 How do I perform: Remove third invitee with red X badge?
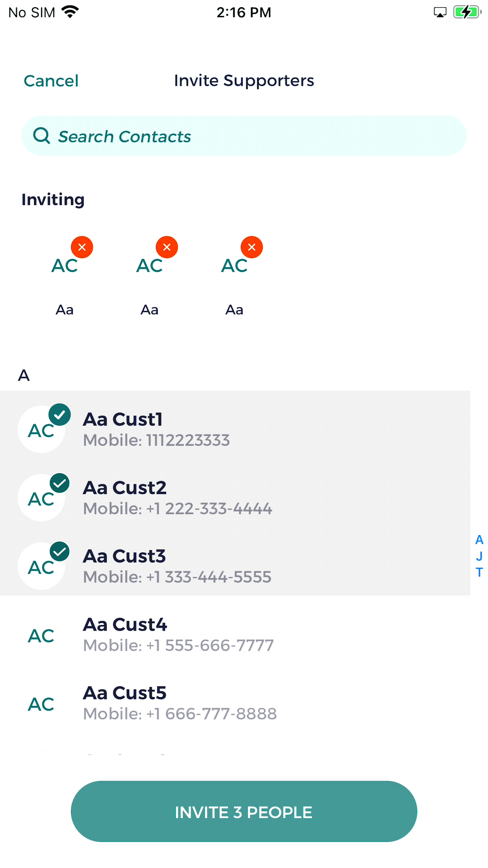tap(252, 247)
